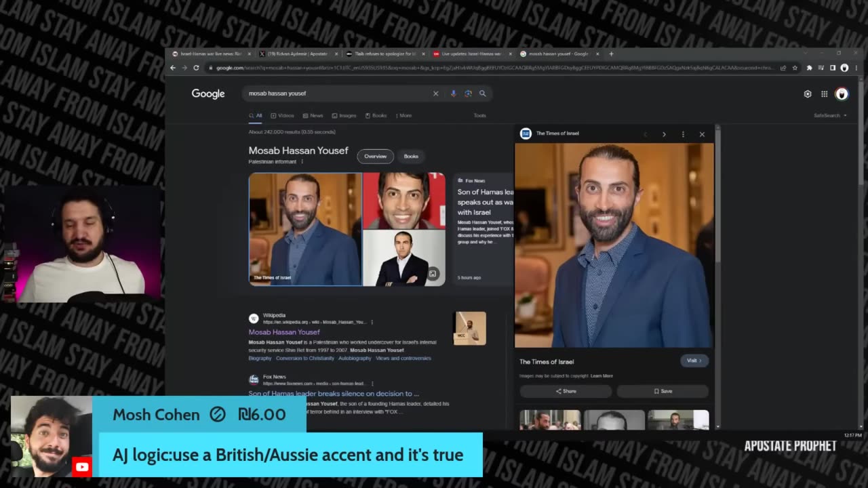Viewport: 868px width, 488px height.
Task: Open Chrome's three-dot menu
Action: click(856, 68)
